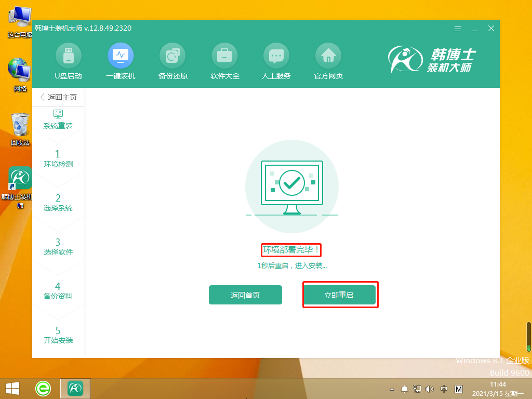This screenshot has width=532, height=399.
Task: Open the 回收站 on the desktop
Action: coord(20,125)
